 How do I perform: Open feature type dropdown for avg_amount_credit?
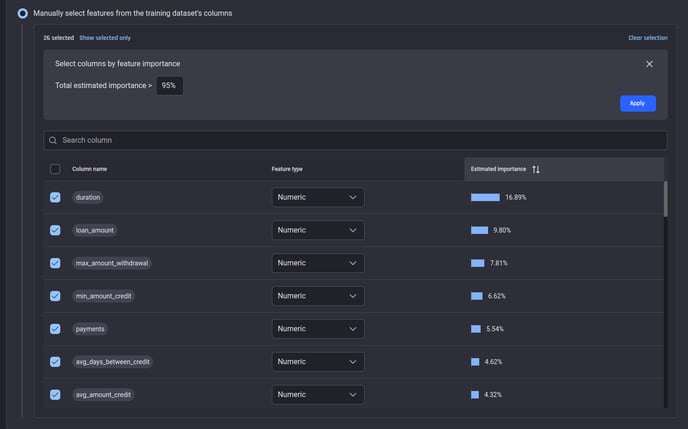318,395
